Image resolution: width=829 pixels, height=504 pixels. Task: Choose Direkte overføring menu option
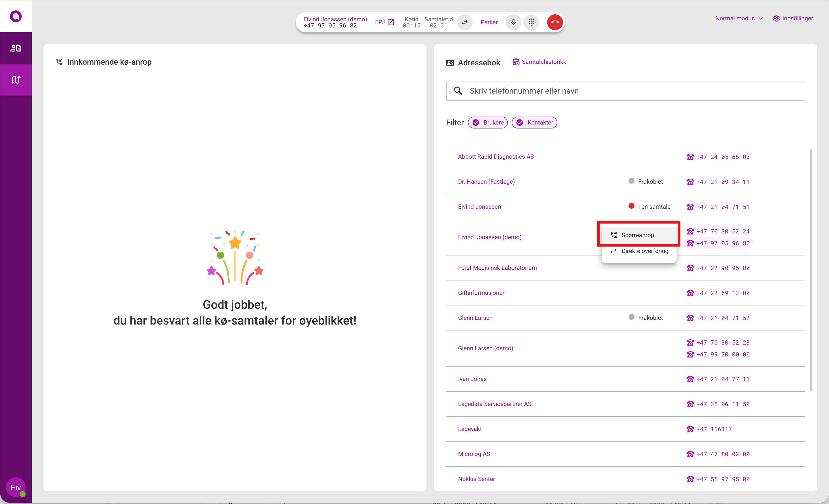click(x=644, y=251)
